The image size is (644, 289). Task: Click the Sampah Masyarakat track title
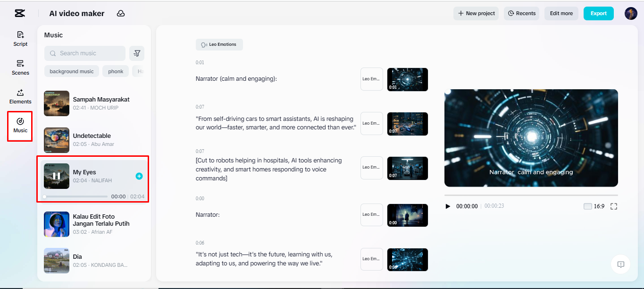pos(101,100)
